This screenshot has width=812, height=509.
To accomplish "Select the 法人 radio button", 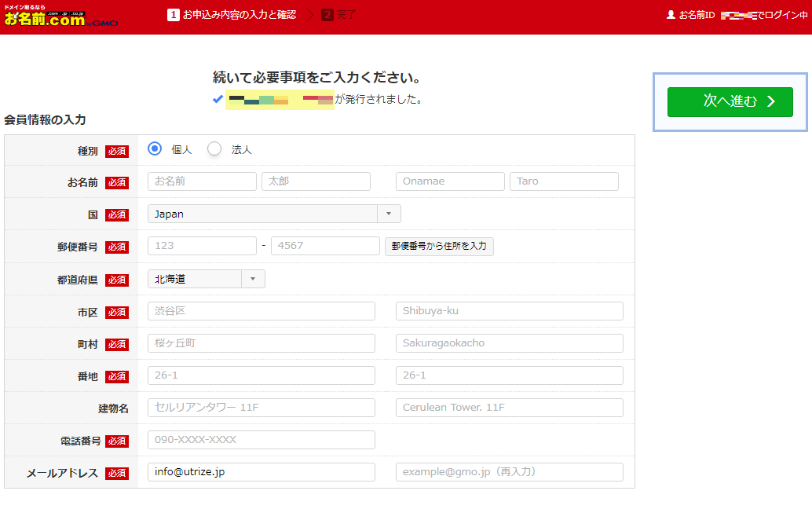I will coord(214,148).
